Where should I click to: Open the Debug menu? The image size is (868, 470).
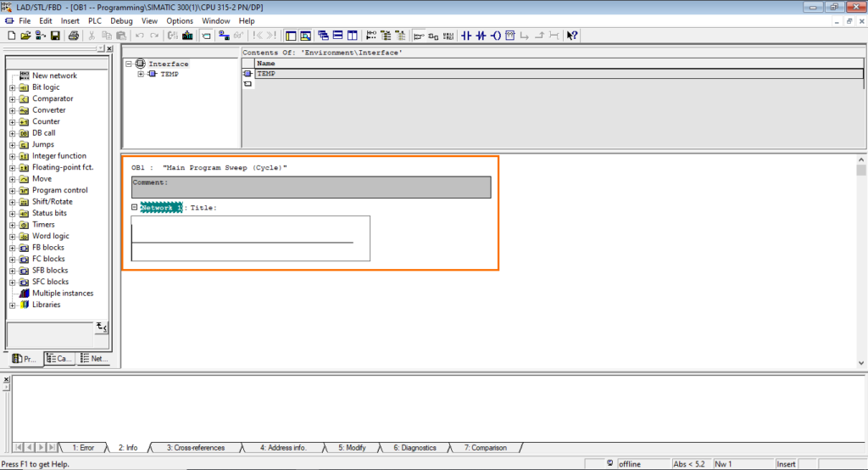pos(121,21)
